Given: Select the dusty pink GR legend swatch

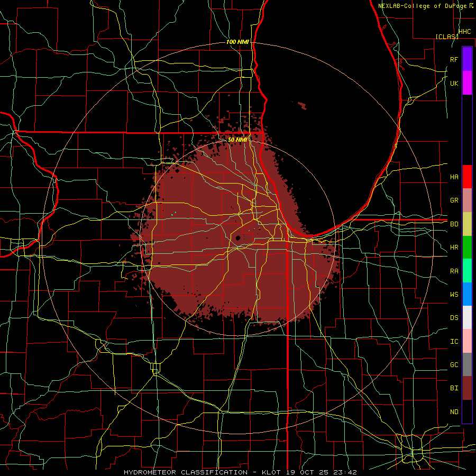Looking at the screenshot, I should coord(467,200).
